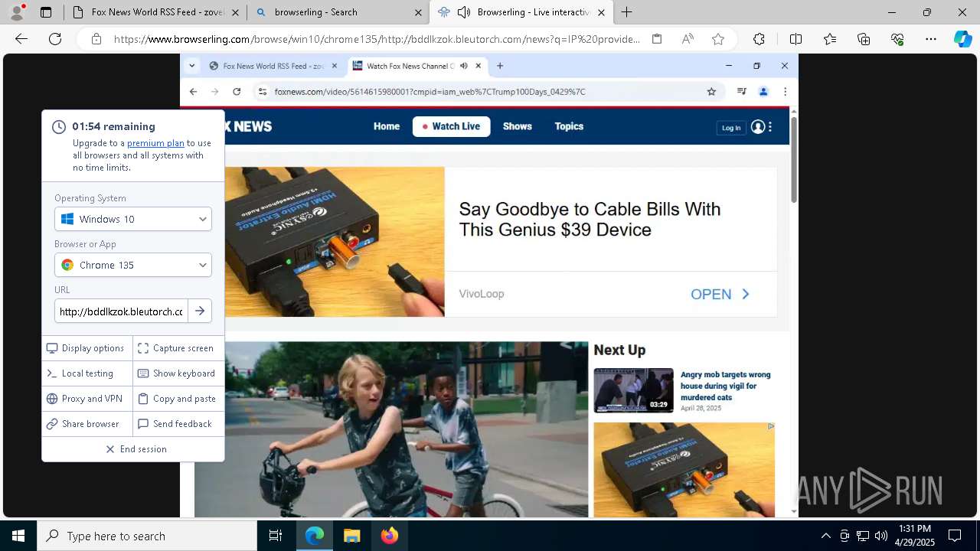Click OPEN on VivoLoop ad

(720, 294)
